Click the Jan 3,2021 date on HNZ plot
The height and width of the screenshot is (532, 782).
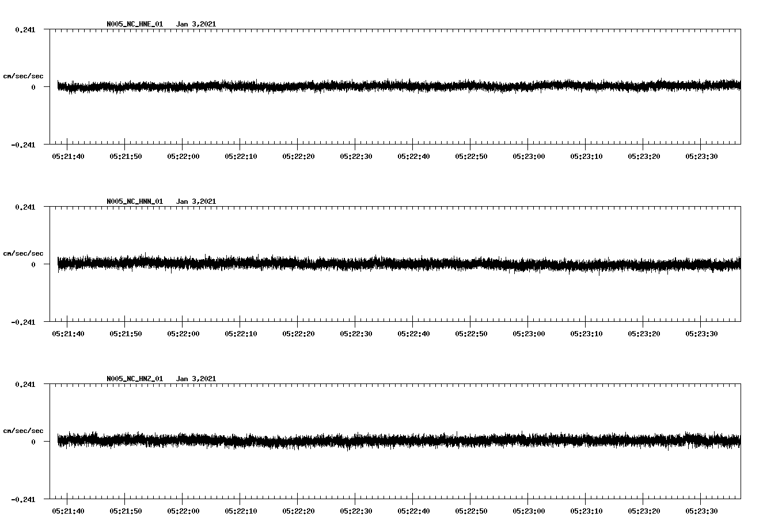pyautogui.click(x=197, y=378)
